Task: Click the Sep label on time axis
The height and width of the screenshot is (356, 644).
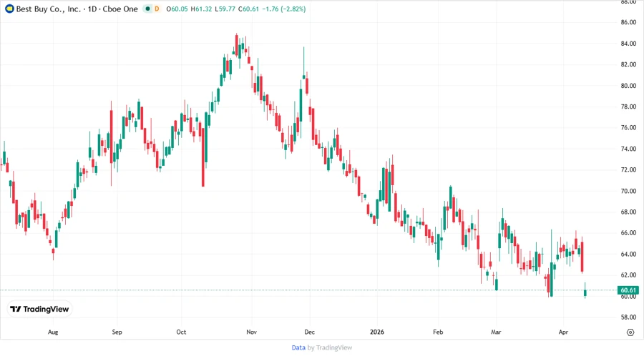Action: coord(117,332)
